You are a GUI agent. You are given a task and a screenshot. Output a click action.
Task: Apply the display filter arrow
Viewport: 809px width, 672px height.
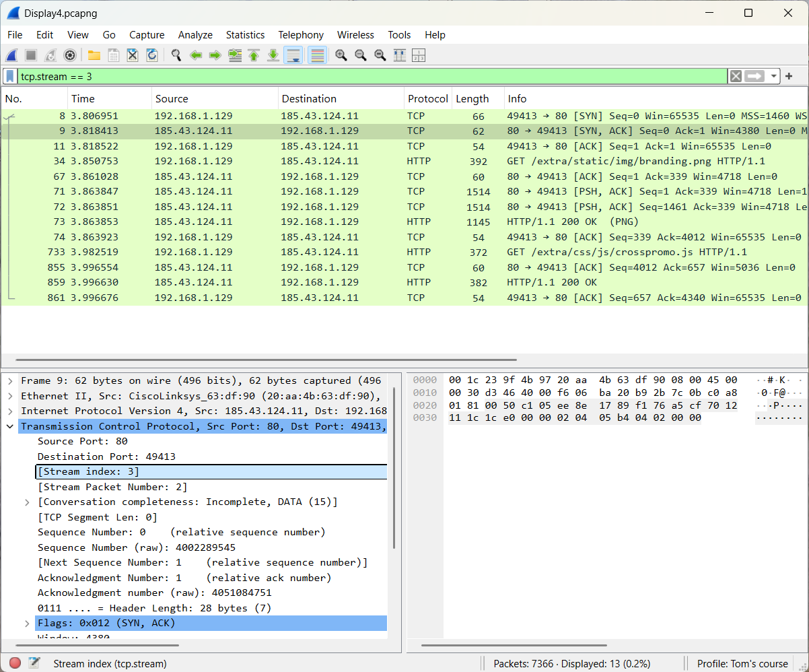[x=755, y=76]
